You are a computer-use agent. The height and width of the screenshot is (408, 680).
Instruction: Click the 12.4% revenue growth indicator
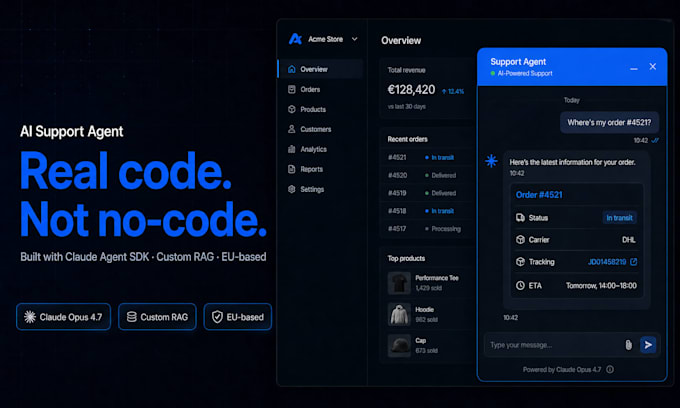[x=453, y=91]
